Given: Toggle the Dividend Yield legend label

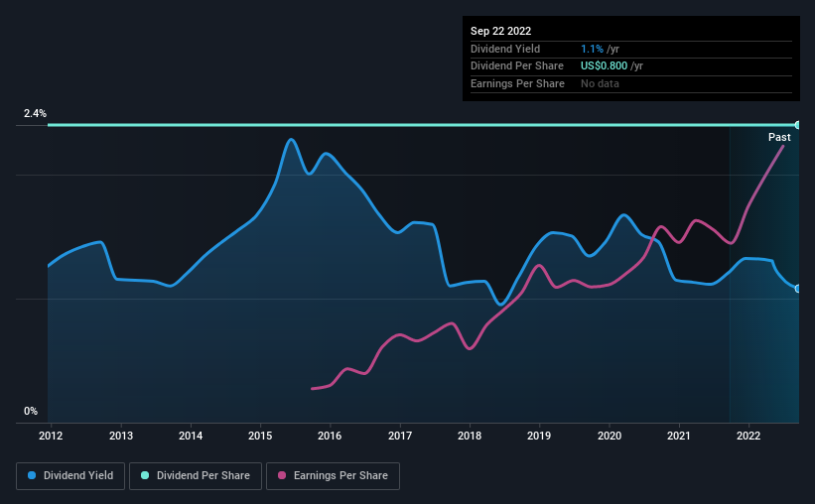Looking at the screenshot, I should 77,476.
